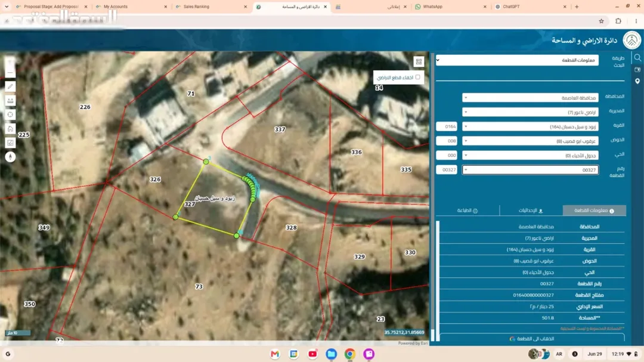Screen dimensions: 644x362
Task: Open the print tab
Action: click(x=467, y=211)
